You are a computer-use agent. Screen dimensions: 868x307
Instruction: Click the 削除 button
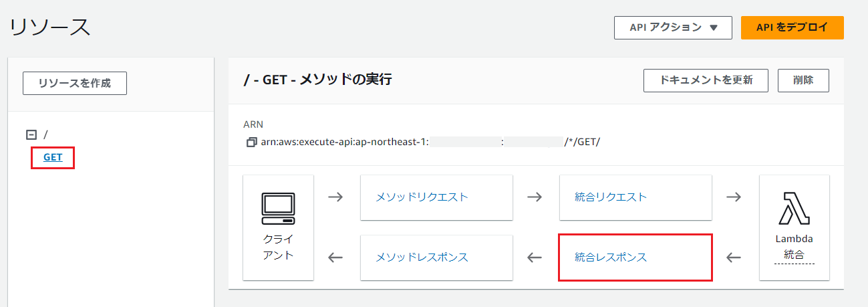(803, 80)
